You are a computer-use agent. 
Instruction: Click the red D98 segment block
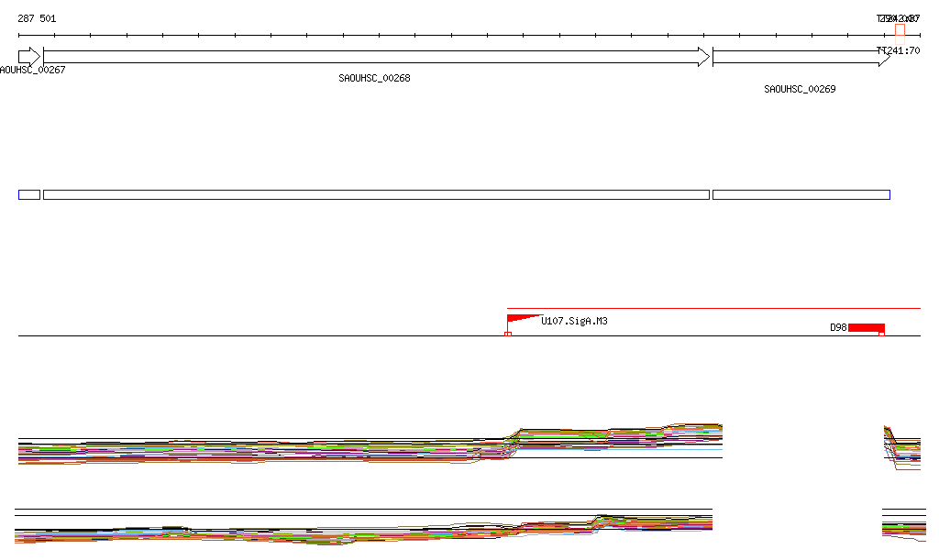coord(867,328)
